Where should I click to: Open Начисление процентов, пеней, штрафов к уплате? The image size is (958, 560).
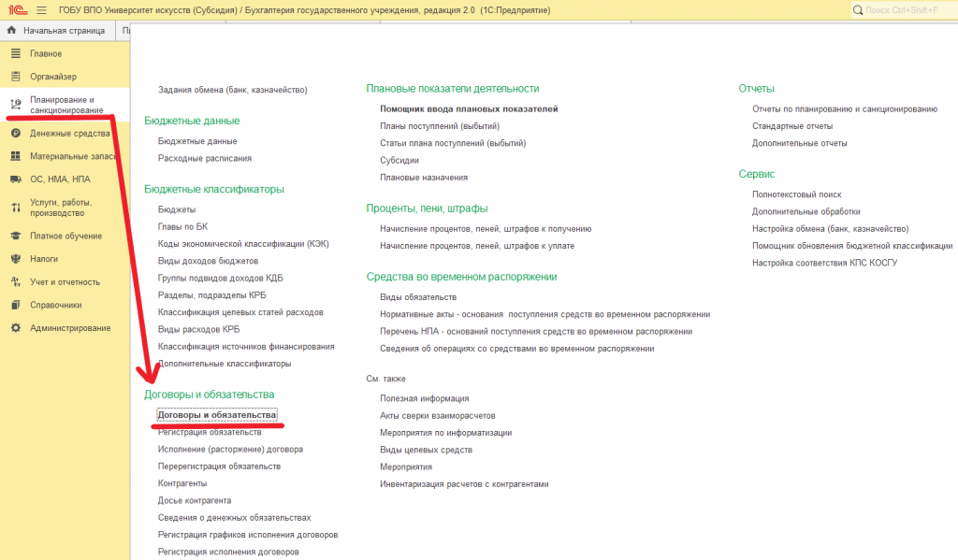click(477, 246)
